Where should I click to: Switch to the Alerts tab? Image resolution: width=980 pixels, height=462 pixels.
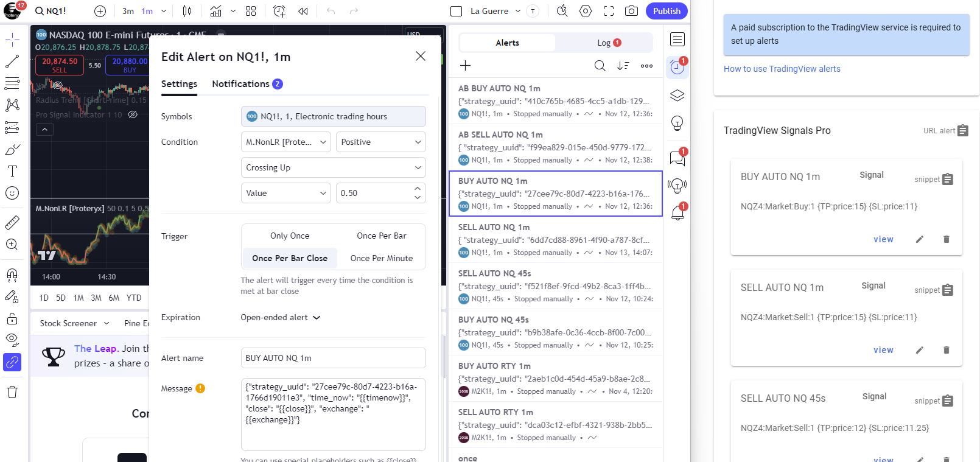(x=507, y=43)
